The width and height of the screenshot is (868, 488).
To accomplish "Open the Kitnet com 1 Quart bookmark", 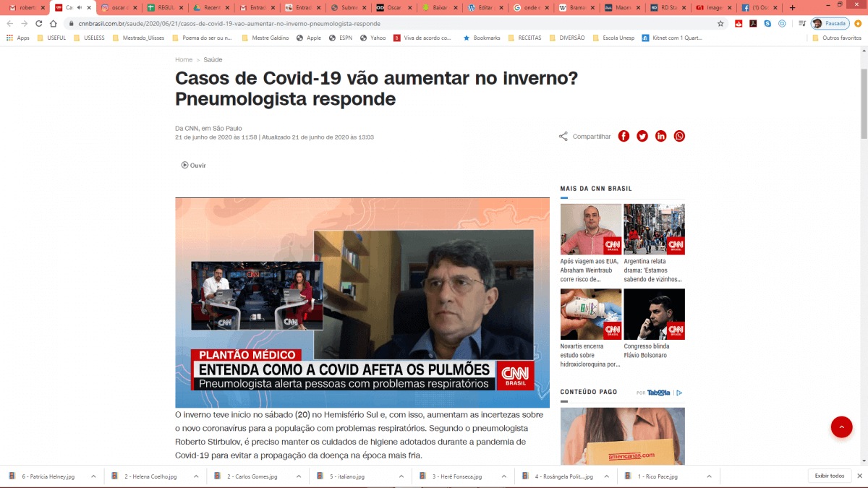I will pos(671,38).
